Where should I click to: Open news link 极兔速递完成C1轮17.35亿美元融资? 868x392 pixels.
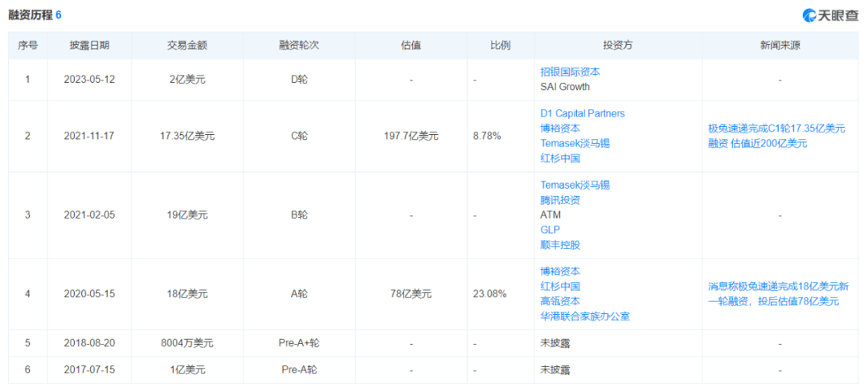776,136
